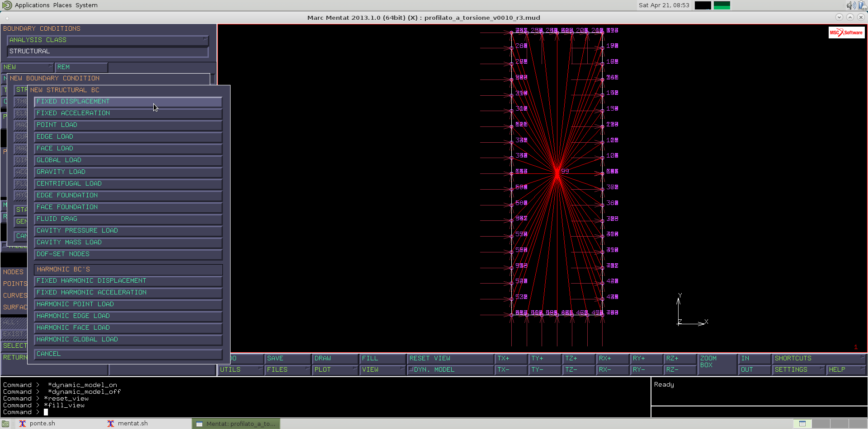This screenshot has height=429, width=868.
Task: Choose FIXED ACCELERATION entry
Action: [x=128, y=113]
